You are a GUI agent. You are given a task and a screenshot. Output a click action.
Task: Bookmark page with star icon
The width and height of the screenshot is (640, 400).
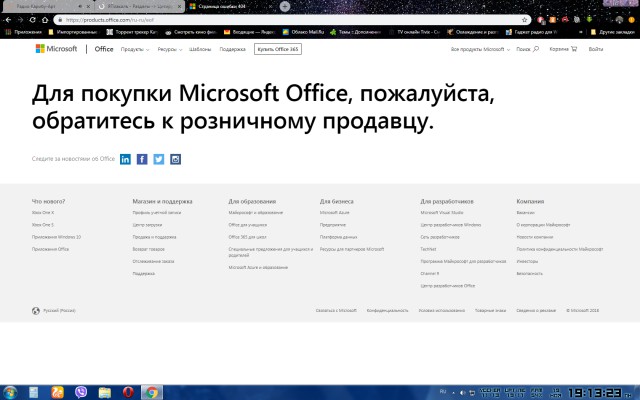(x=524, y=20)
